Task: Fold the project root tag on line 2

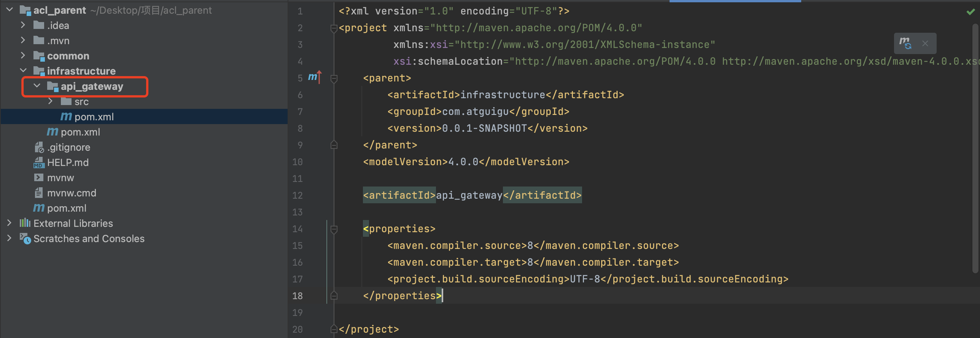Action: click(x=334, y=28)
